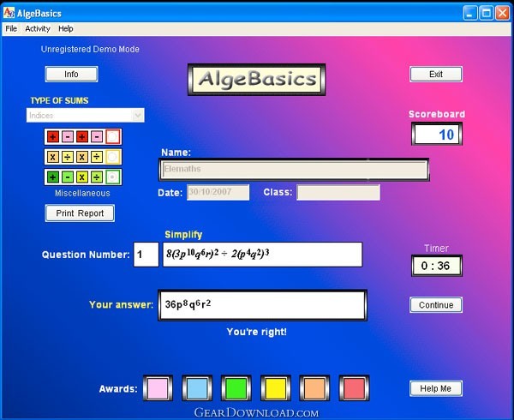Click the Help Me button
The height and width of the screenshot is (420, 514).
click(436, 388)
